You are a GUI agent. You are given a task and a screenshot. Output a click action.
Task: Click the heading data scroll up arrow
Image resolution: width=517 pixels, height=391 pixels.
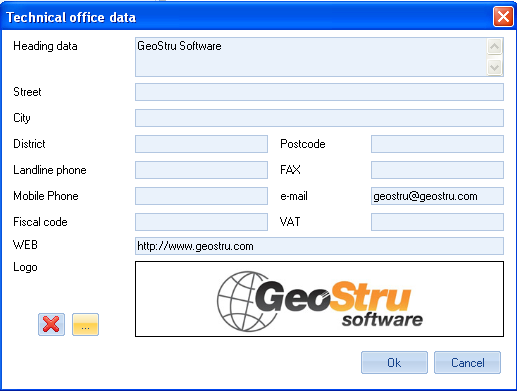pyautogui.click(x=494, y=47)
